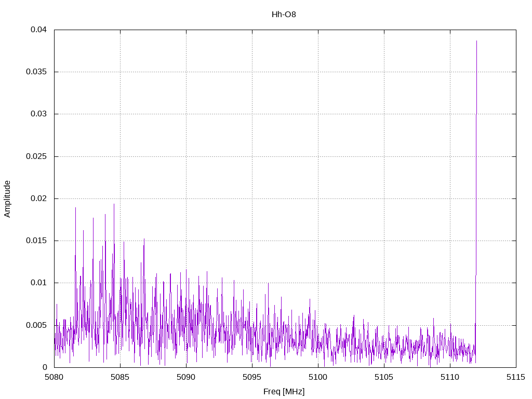Click the 0.015 y-axis tick label

(37, 241)
